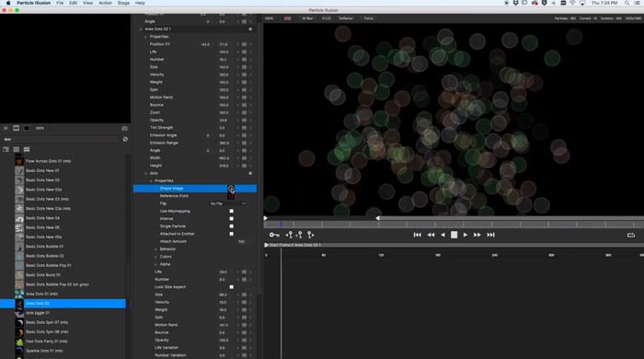Image resolution: width=644 pixels, height=359 pixels.
Task: Click the Shape Image picker icon
Action: [x=231, y=188]
